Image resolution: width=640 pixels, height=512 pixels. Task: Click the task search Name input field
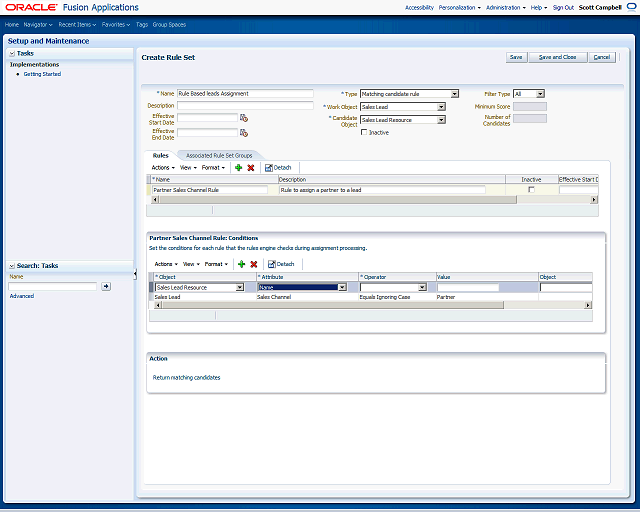pyautogui.click(x=53, y=286)
